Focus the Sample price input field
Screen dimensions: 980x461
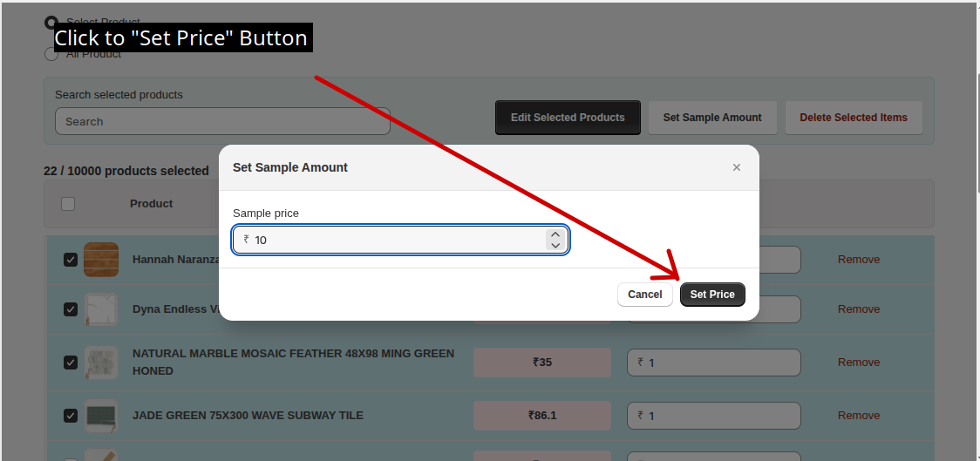point(400,240)
